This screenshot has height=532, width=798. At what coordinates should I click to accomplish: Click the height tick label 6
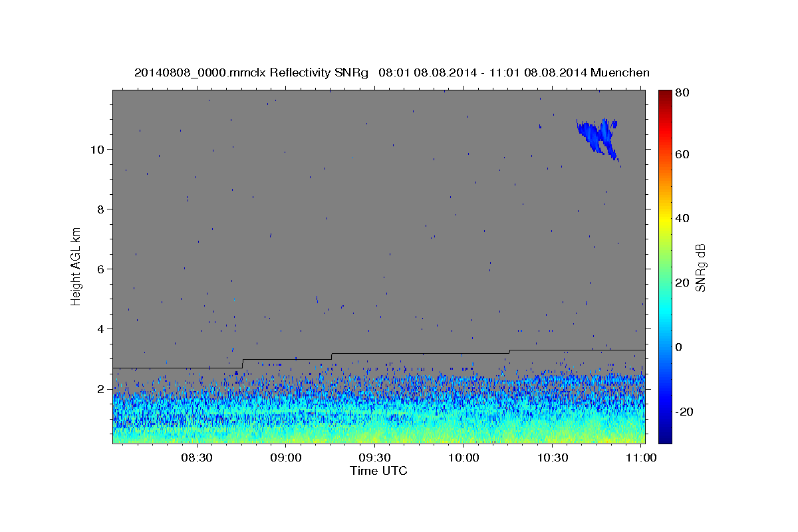[101, 269]
